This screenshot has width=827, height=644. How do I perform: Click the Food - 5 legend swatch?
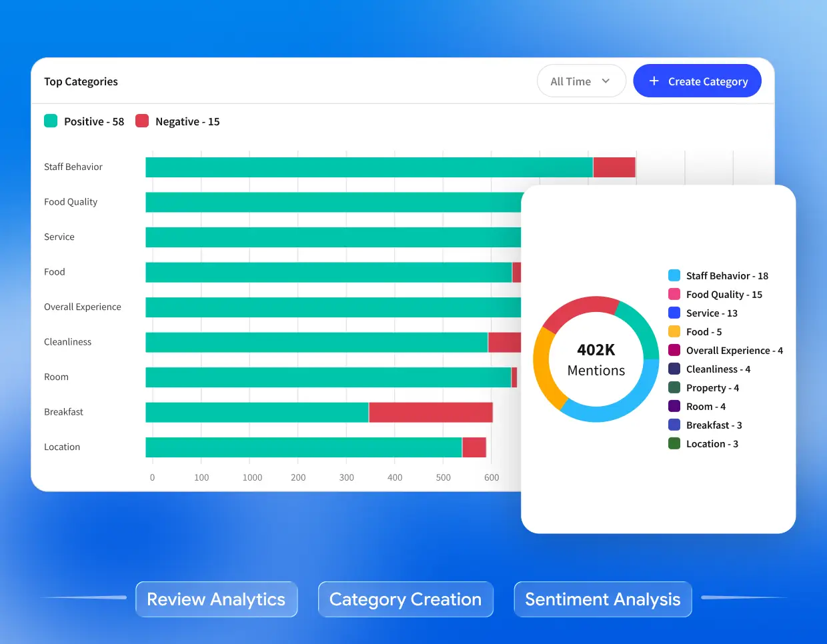[674, 331]
